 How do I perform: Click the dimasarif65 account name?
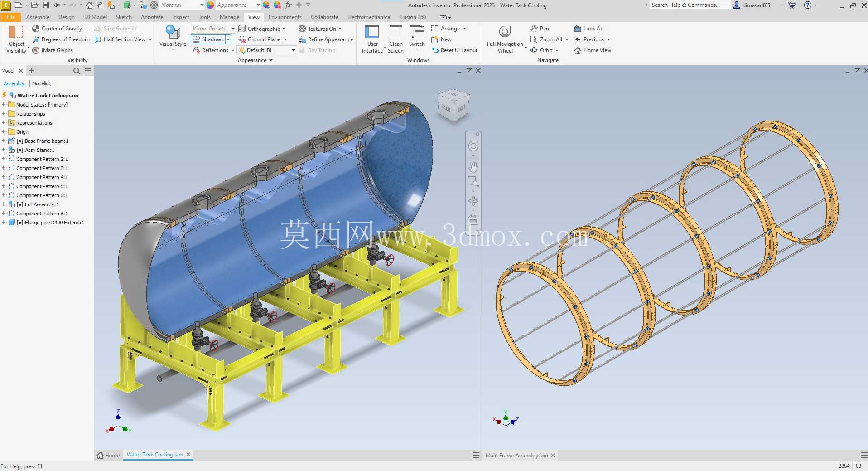[756, 5]
